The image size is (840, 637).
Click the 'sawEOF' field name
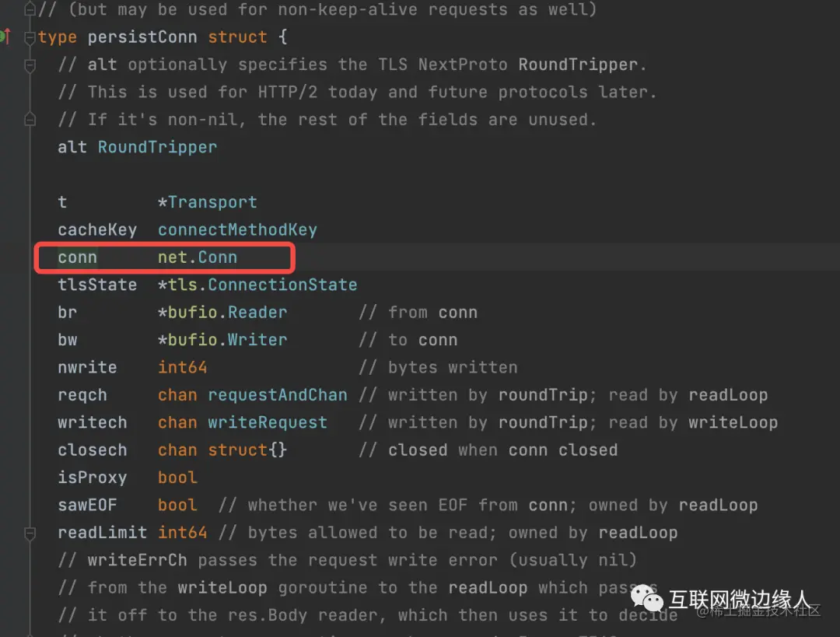click(x=87, y=506)
